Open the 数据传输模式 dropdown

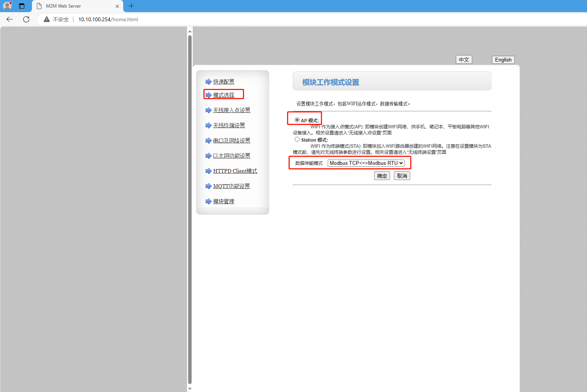[x=366, y=163]
